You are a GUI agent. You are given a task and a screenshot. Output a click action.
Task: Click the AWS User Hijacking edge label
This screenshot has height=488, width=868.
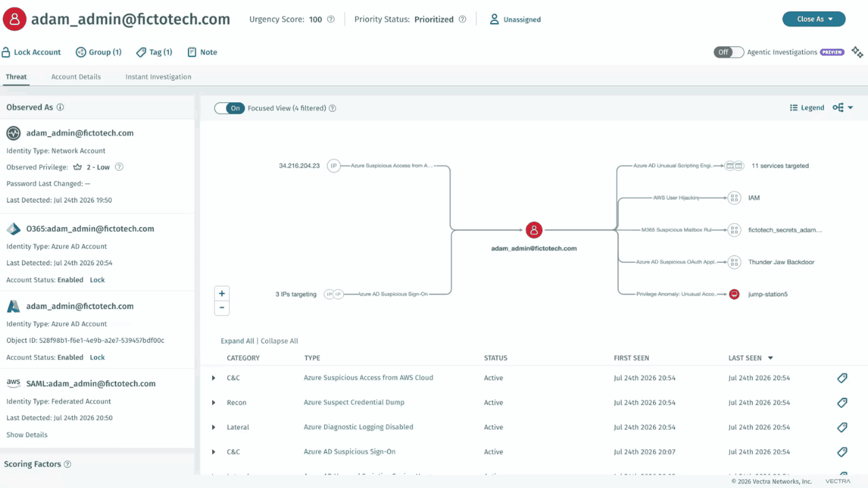(675, 198)
